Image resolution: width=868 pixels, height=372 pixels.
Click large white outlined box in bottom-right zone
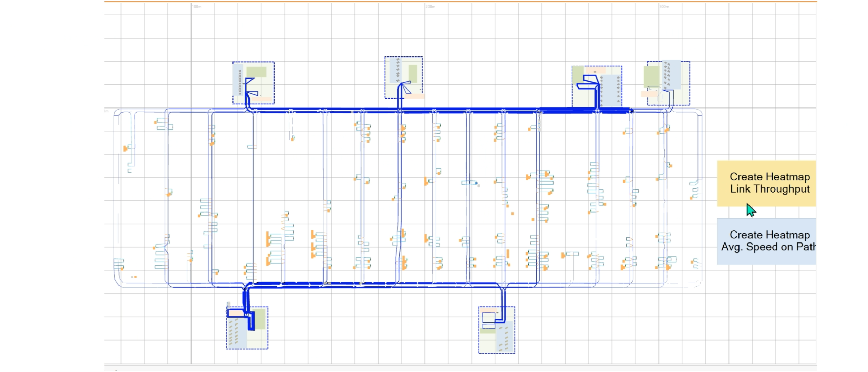488,317
